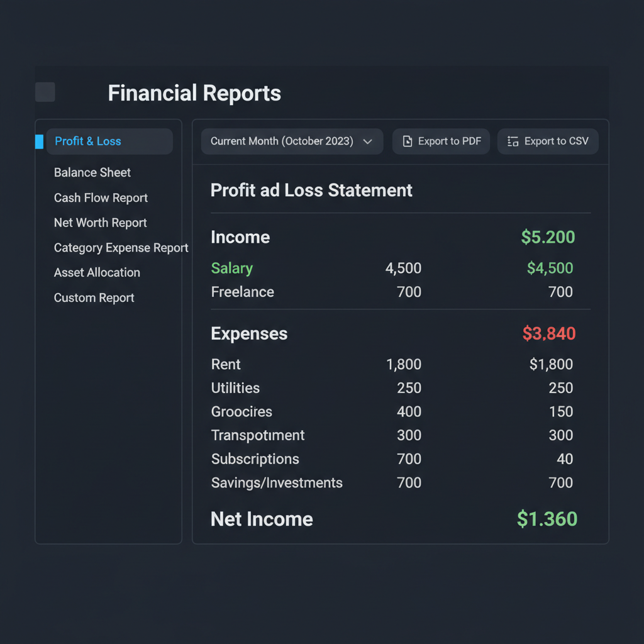644x644 pixels.
Task: Select the Transpotıment expense label
Action: pos(258,435)
